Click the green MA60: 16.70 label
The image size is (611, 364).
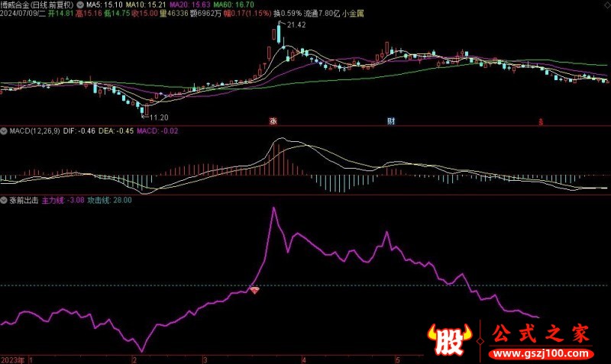click(x=234, y=5)
